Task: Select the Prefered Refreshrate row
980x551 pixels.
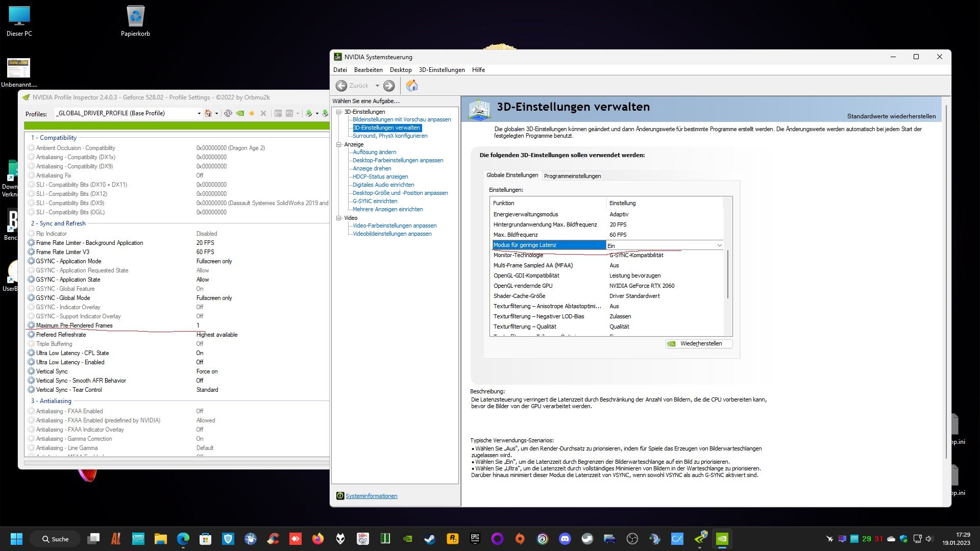Action: [177, 335]
